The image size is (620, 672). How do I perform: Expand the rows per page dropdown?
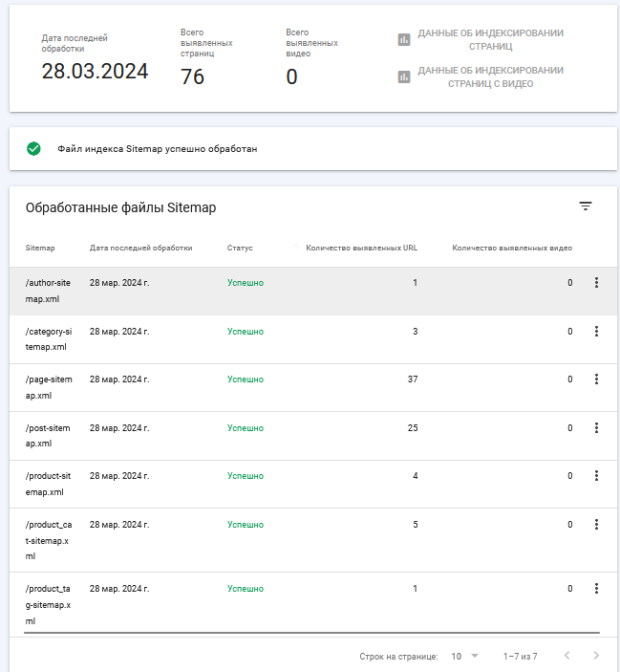464,656
